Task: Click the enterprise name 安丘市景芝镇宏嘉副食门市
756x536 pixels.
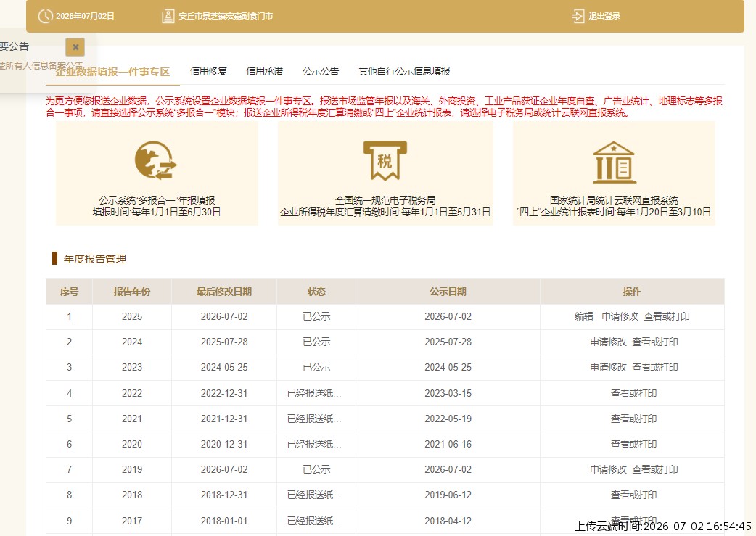Action: [226, 16]
